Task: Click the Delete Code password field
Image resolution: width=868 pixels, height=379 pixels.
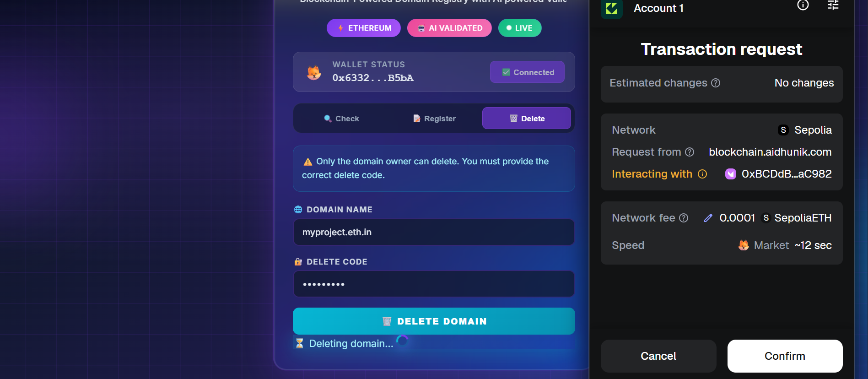Action: click(x=434, y=284)
